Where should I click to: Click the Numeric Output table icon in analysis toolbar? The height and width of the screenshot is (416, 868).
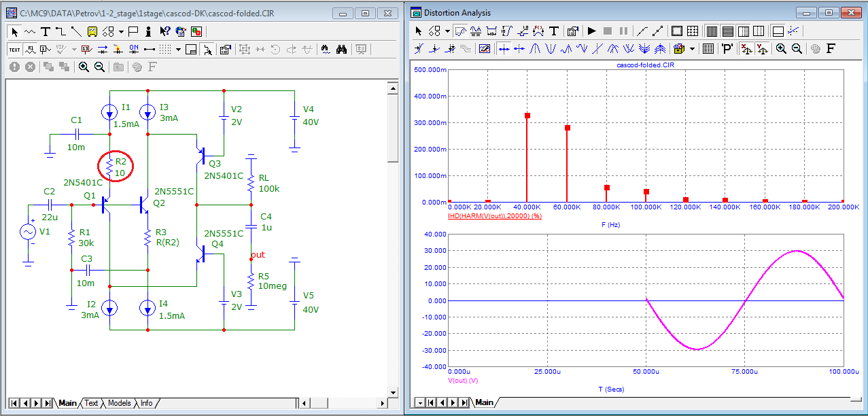(708, 48)
